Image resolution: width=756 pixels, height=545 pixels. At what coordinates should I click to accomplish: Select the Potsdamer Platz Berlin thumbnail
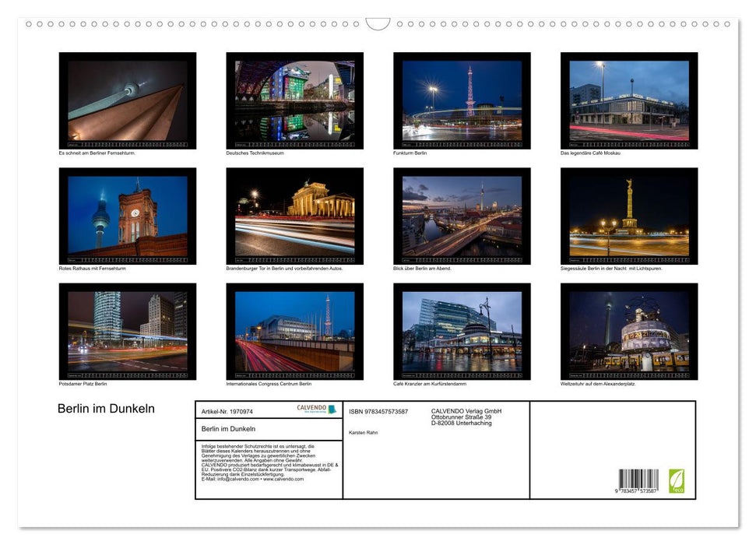[127, 331]
